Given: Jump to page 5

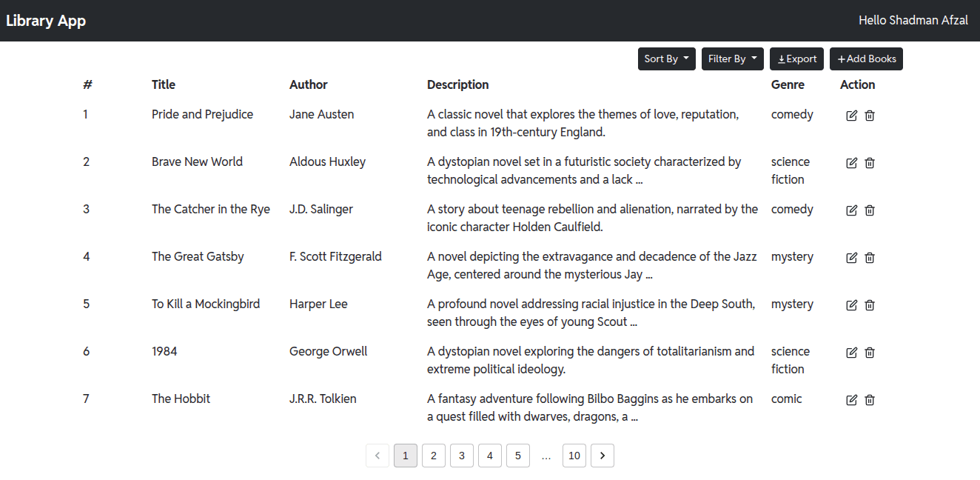Looking at the screenshot, I should click(518, 456).
